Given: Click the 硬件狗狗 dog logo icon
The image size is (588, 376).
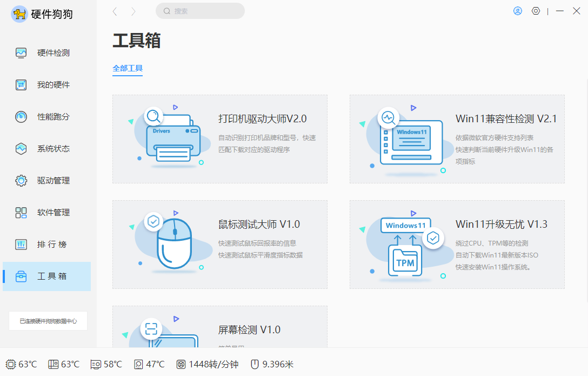Looking at the screenshot, I should [x=19, y=14].
